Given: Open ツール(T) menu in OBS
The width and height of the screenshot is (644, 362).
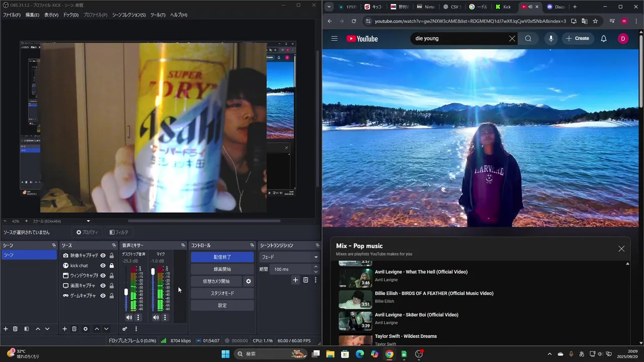Looking at the screenshot, I should pos(158,15).
